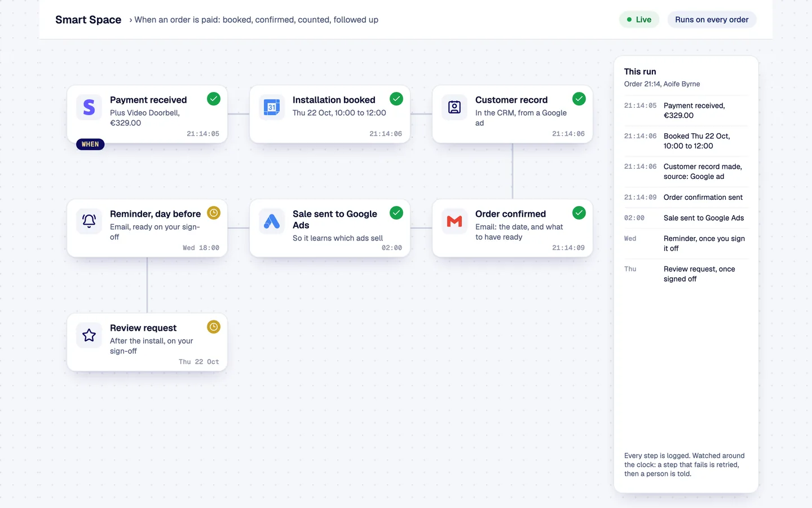Image resolution: width=812 pixels, height=508 pixels.
Task: Click the 'Thu 22 Oct' date on Review request
Action: [x=198, y=362]
